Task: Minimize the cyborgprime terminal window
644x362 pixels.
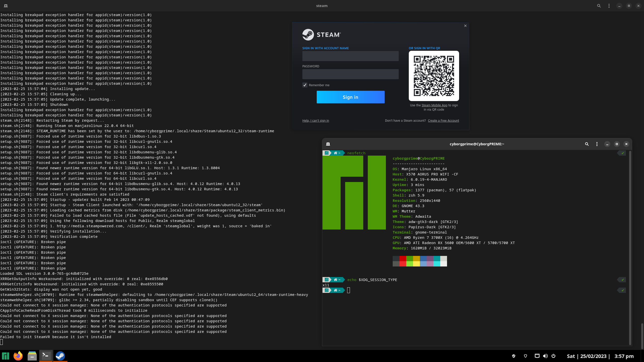Action: pyautogui.click(x=607, y=144)
